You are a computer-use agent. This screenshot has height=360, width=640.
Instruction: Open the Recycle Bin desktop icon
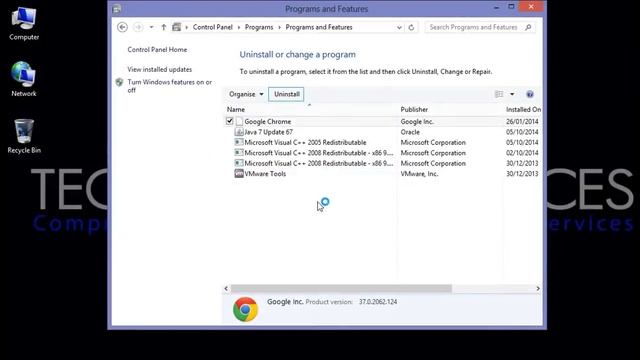(x=24, y=136)
